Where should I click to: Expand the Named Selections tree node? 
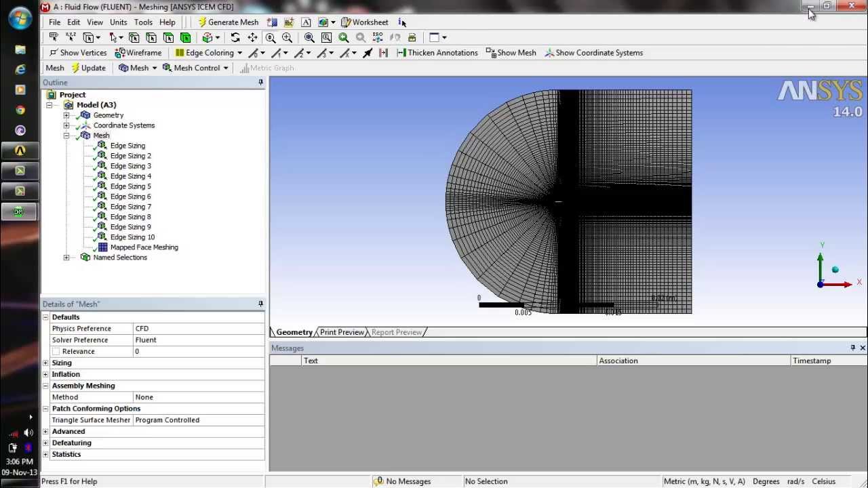coord(66,258)
